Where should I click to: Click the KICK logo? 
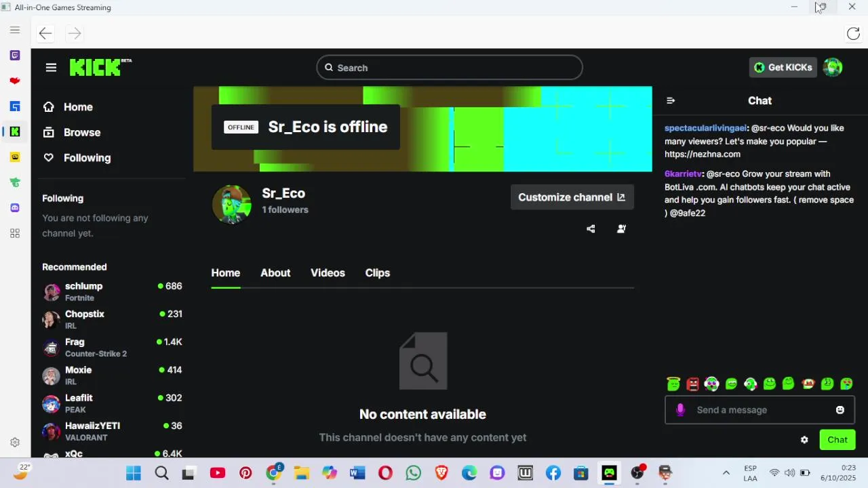[100, 67]
